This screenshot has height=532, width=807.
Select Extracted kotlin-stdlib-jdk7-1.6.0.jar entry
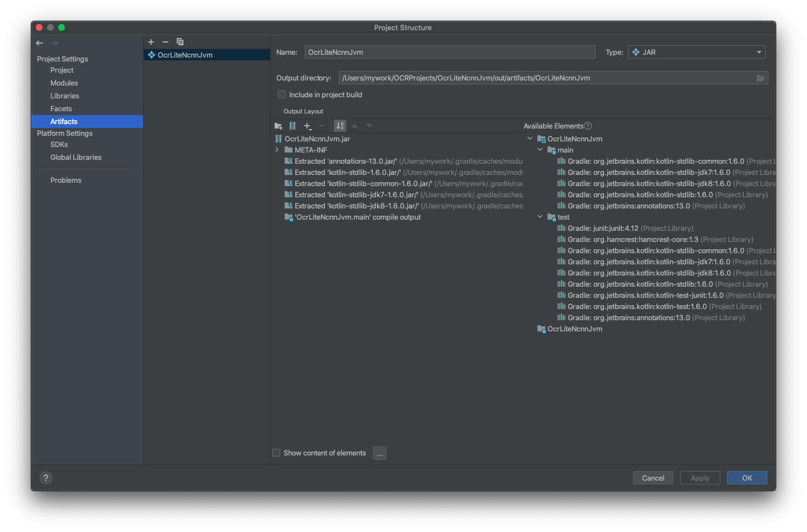403,195
